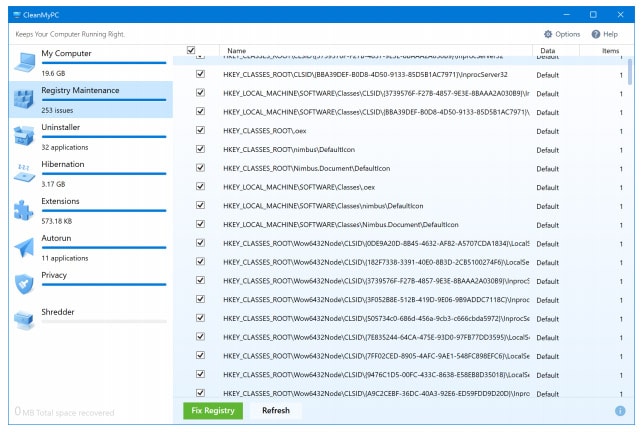Screen dimensions: 642x432
Task: Open Options settings
Action: [x=562, y=34]
